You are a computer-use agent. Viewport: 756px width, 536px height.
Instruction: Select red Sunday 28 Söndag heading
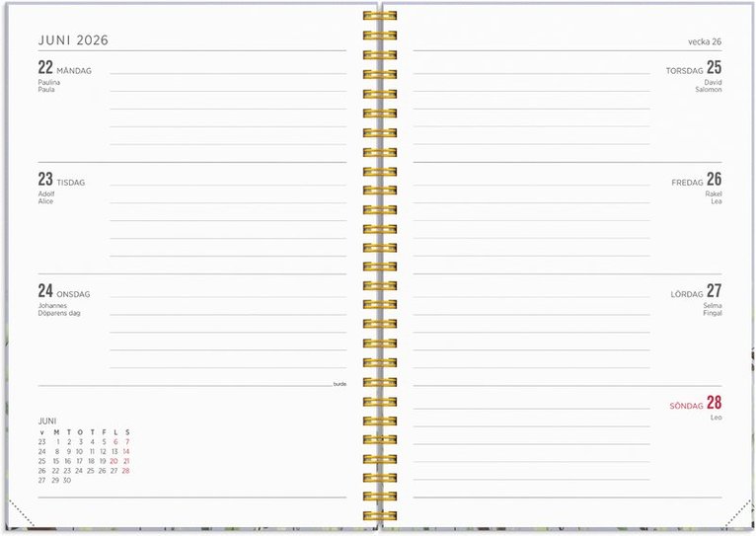point(696,404)
